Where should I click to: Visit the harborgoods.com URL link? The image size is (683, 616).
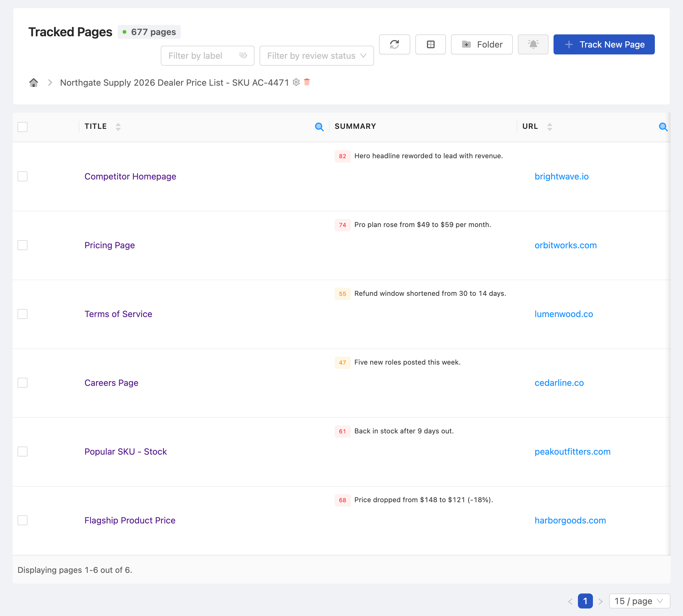click(570, 520)
